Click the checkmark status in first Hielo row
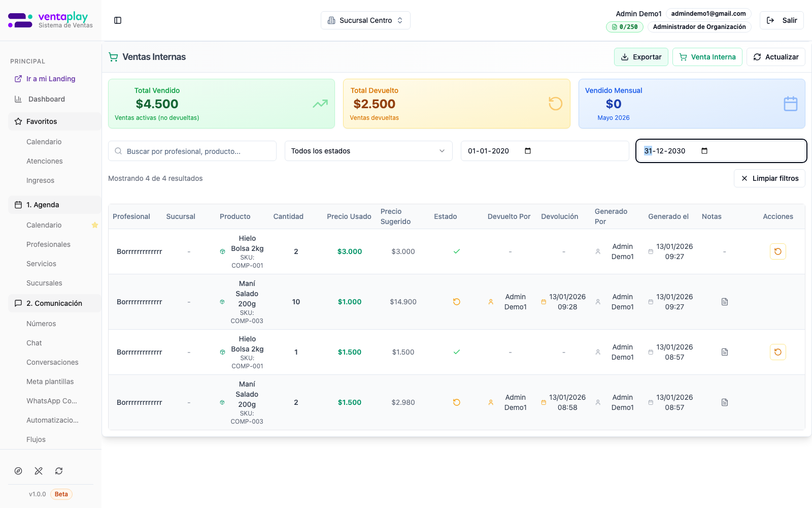The height and width of the screenshot is (508, 812). coord(457,251)
